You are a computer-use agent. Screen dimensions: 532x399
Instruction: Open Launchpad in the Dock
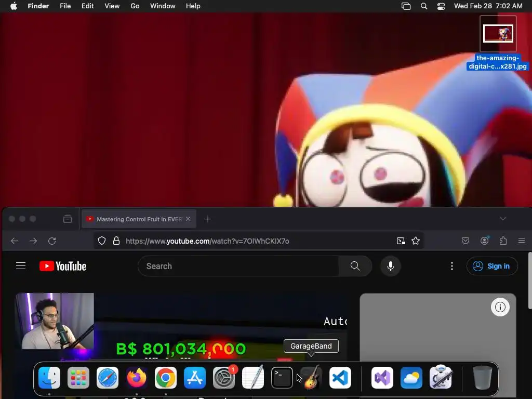click(x=78, y=378)
